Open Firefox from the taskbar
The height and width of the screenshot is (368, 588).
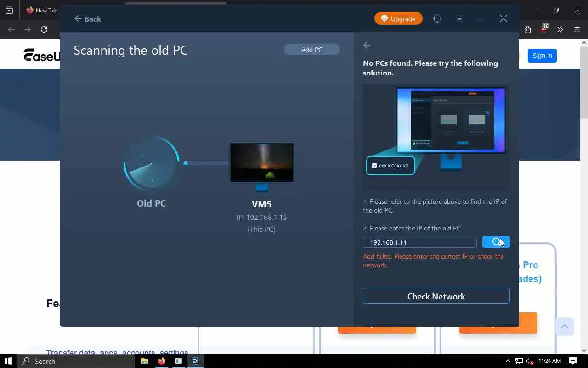pos(161,361)
